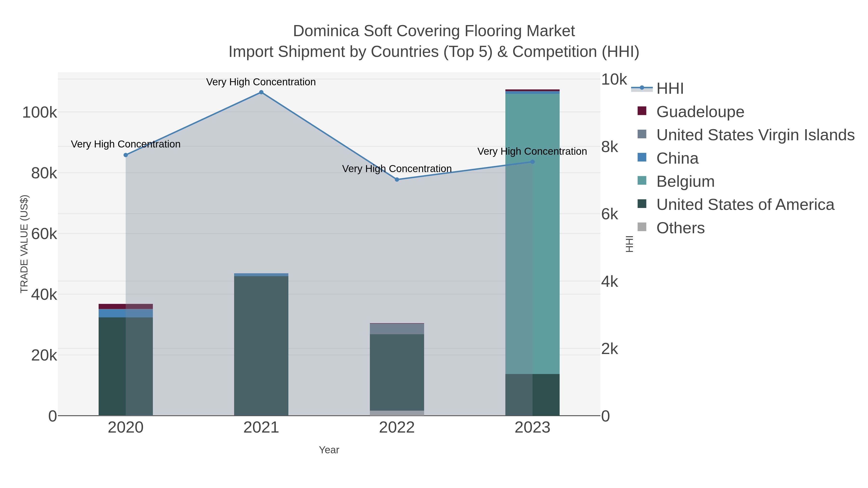Click the 4k right axis tick label
The height and width of the screenshot is (488, 868).
(610, 281)
